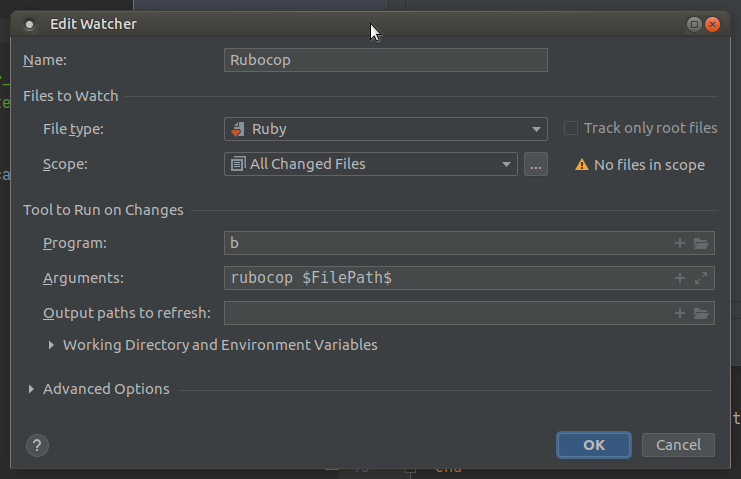Insert macro in Output paths to refresh field
Image resolution: width=741 pixels, height=479 pixels.
(680, 313)
